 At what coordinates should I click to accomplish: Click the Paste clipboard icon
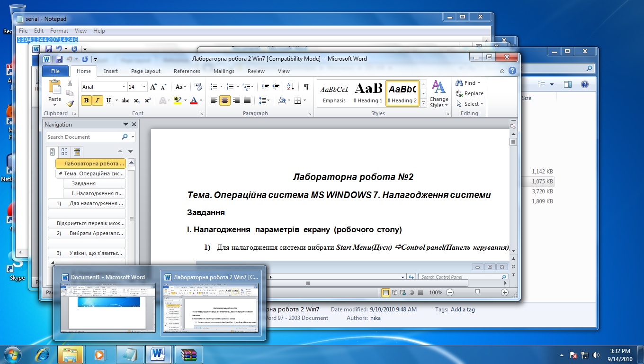[55, 87]
